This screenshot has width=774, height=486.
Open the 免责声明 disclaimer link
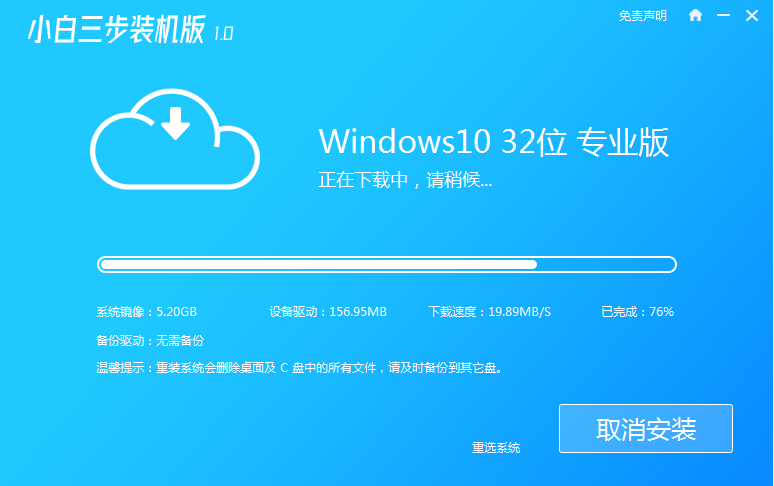click(643, 16)
